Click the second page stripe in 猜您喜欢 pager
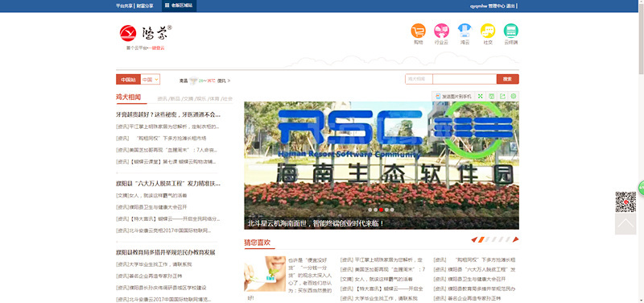 point(488,239)
